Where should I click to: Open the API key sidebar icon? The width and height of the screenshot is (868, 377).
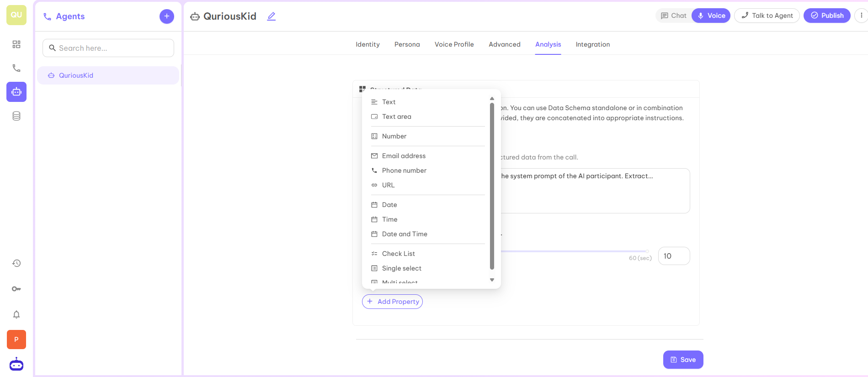[x=16, y=289]
